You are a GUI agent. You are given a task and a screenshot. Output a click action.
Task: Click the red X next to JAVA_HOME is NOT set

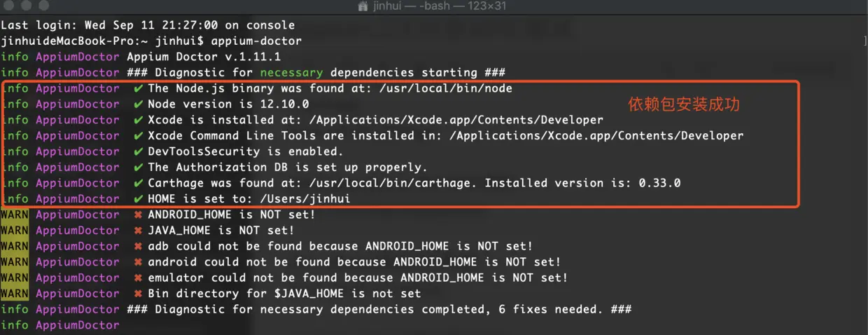click(138, 231)
